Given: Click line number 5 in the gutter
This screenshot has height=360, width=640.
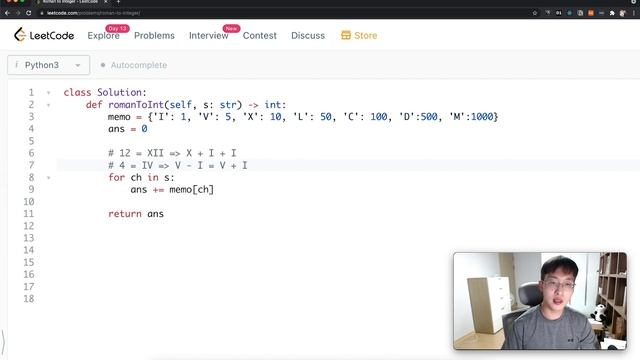Looking at the screenshot, I should click(31, 141).
